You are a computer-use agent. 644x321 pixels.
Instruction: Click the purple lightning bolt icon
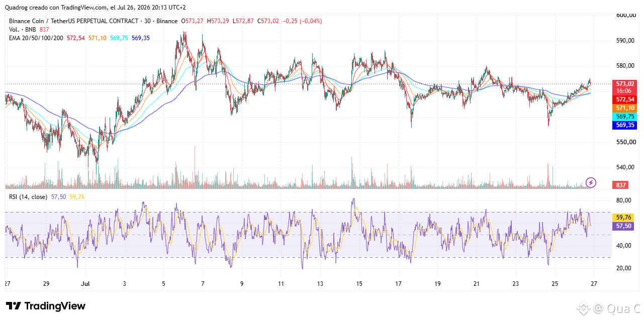coord(591,182)
